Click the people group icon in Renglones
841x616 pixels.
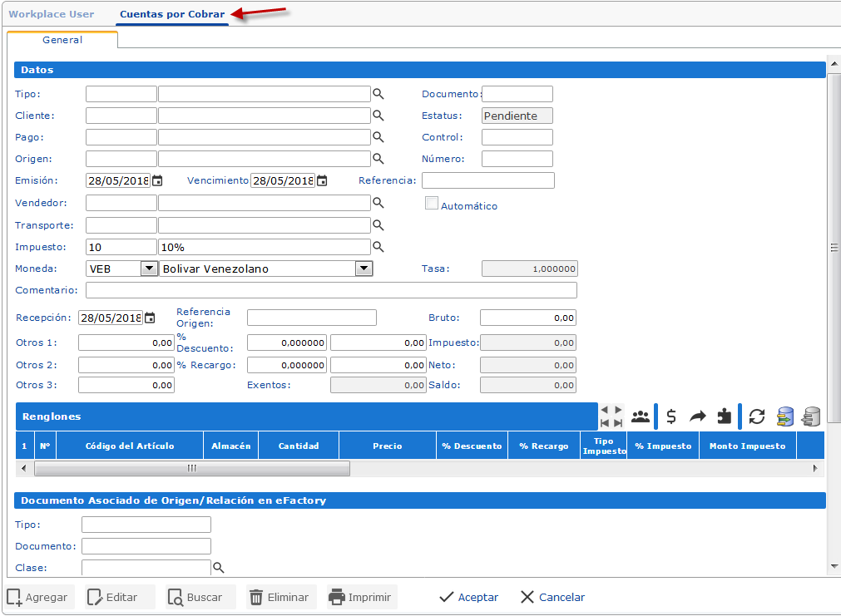640,416
